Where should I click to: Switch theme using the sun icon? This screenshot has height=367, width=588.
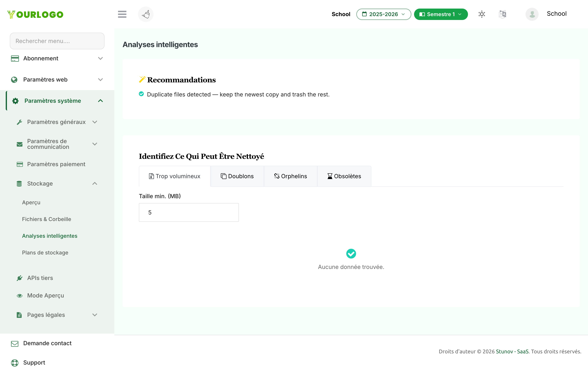(x=482, y=14)
